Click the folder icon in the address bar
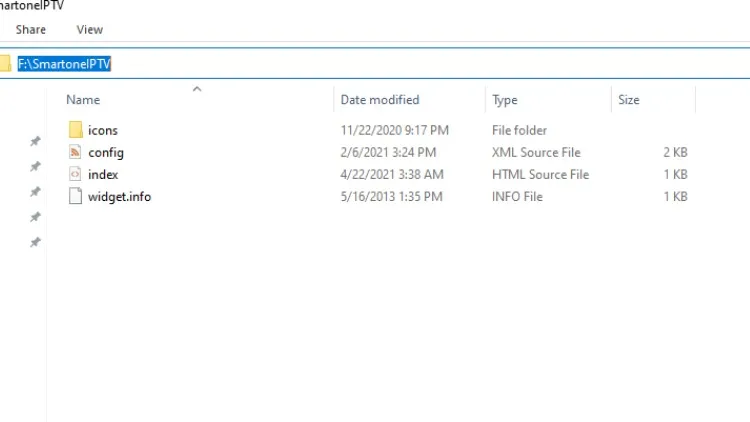 tap(5, 63)
